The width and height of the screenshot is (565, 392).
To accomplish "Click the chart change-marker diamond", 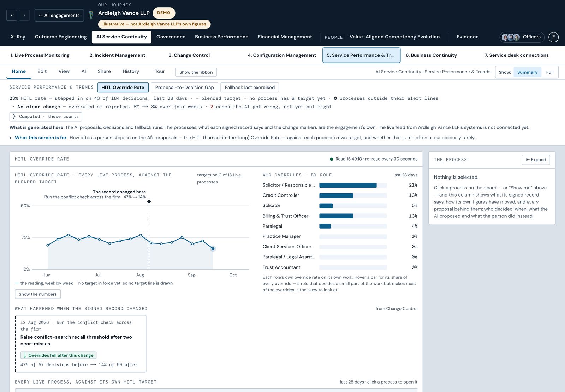I will [x=149, y=201].
